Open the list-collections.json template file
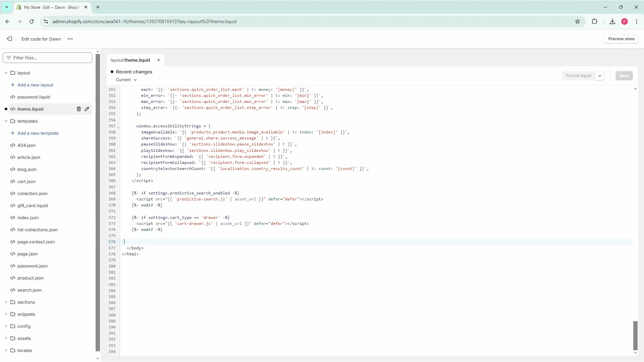Screen dimensions: 644x362 pyautogui.click(x=38, y=230)
